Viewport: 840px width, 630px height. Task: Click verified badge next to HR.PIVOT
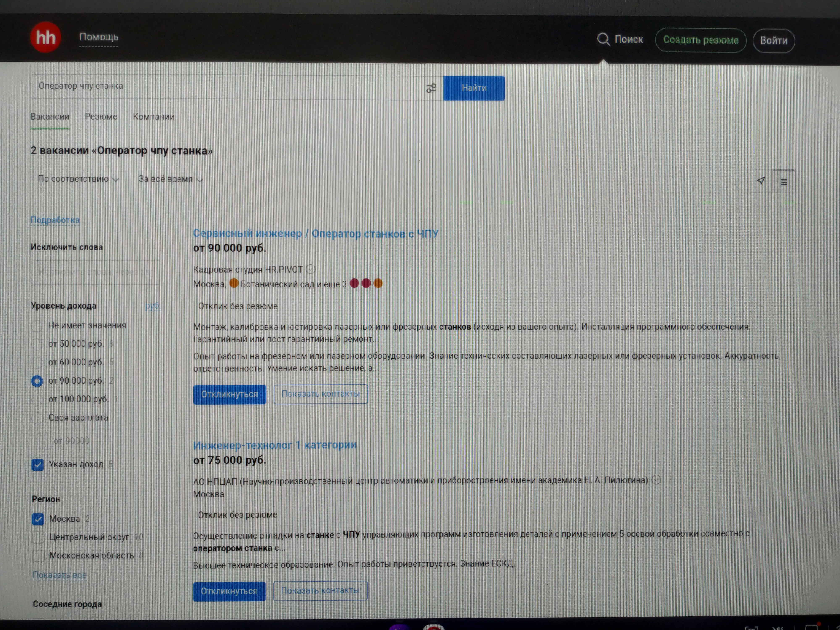[311, 269]
